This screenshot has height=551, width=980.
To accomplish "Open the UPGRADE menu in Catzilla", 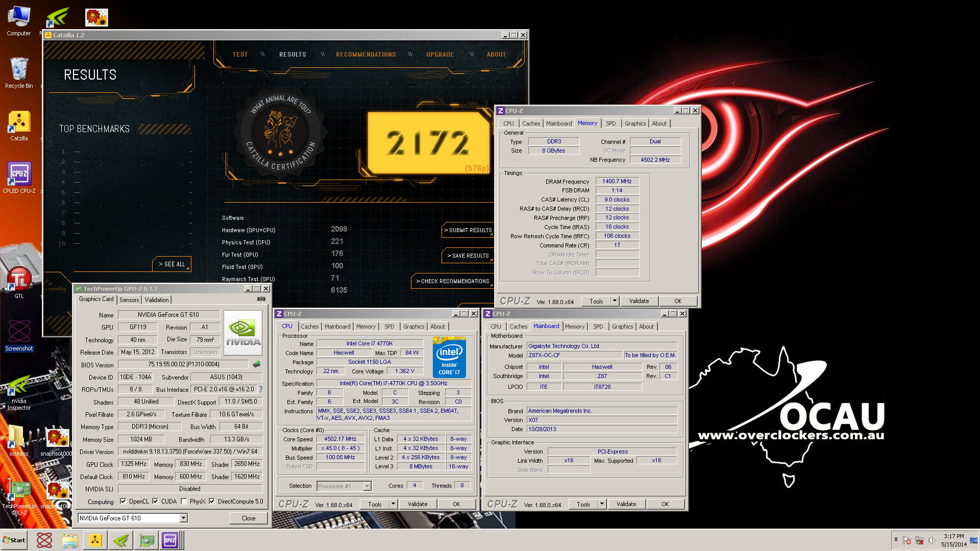I will point(440,55).
